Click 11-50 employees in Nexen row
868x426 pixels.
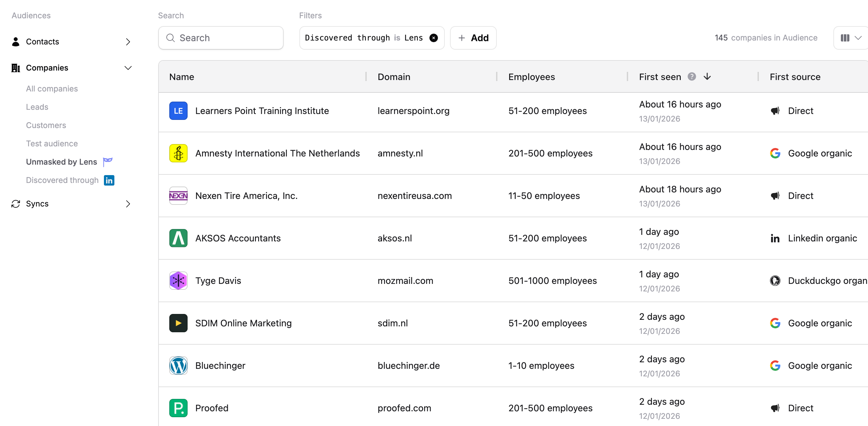pos(544,196)
